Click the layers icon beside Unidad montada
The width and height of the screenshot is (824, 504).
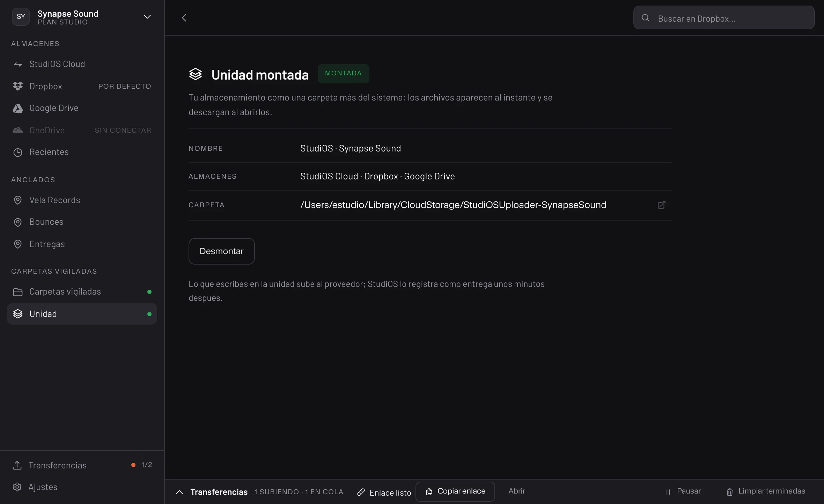pos(196,74)
